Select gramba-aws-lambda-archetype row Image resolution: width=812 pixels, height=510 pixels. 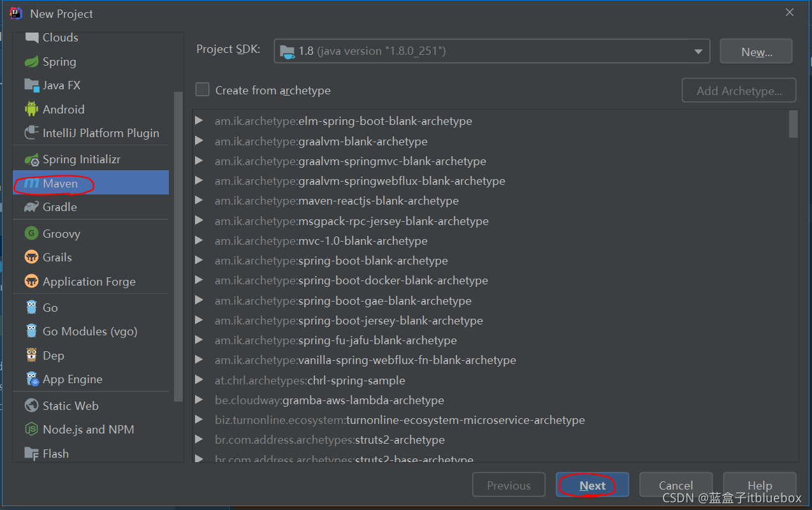(491, 400)
